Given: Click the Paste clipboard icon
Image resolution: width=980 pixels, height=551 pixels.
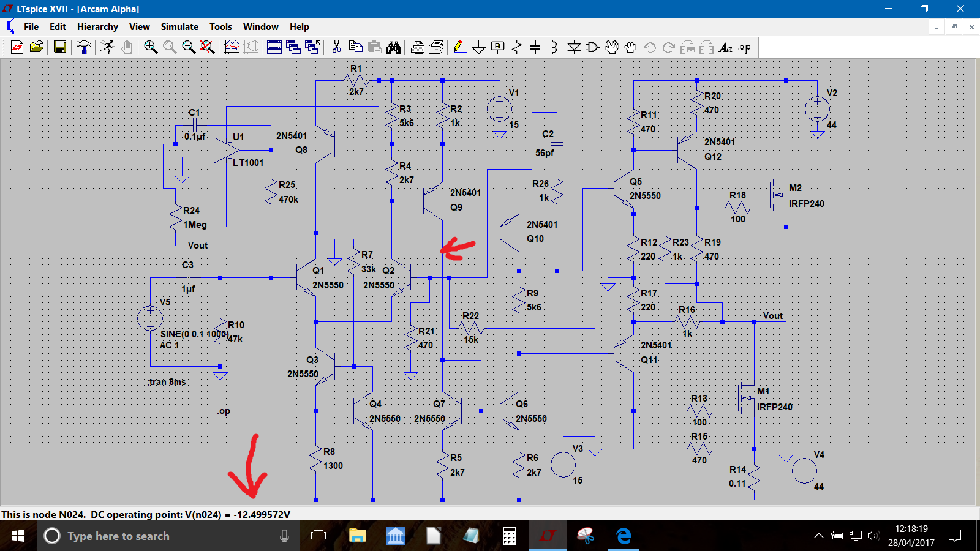Looking at the screenshot, I should [374, 47].
